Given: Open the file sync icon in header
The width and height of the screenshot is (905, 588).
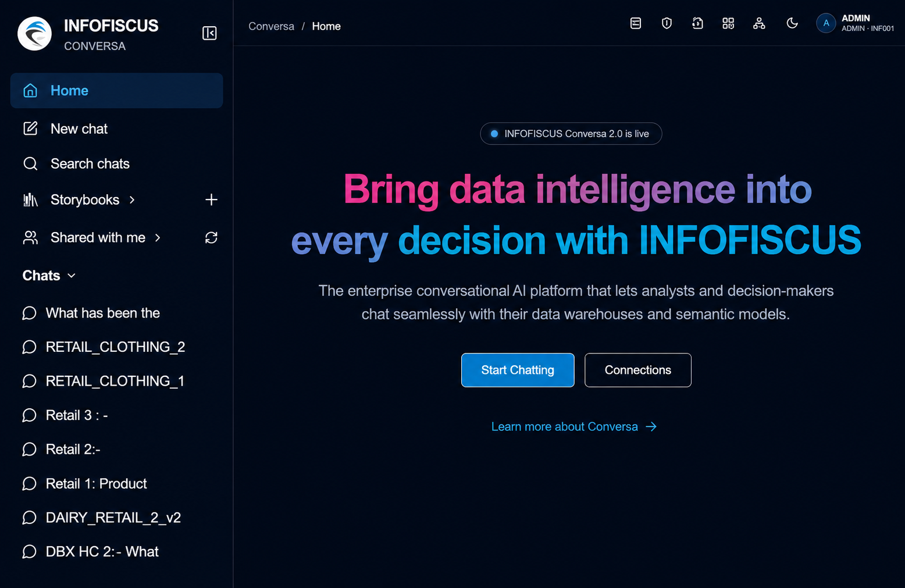Looking at the screenshot, I should pos(697,23).
